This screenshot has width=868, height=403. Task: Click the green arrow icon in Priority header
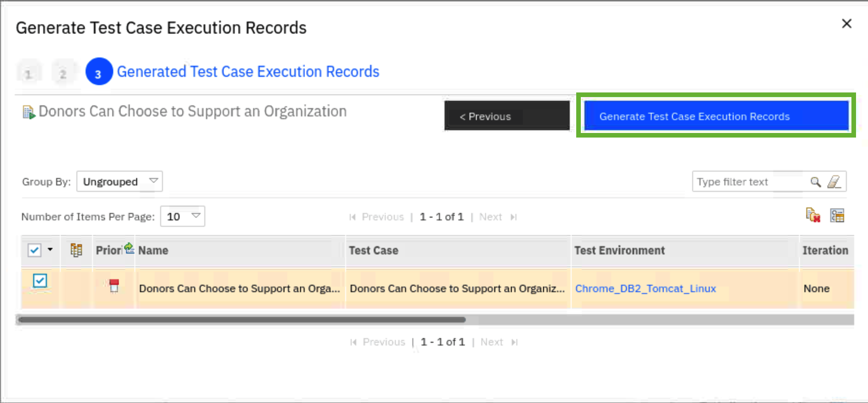click(x=129, y=248)
